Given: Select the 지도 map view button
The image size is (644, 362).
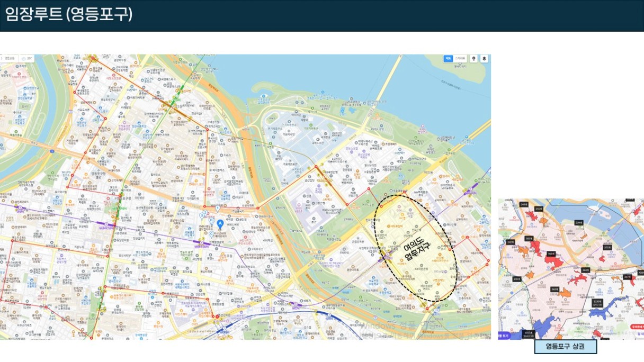Looking at the screenshot, I should point(448,58).
